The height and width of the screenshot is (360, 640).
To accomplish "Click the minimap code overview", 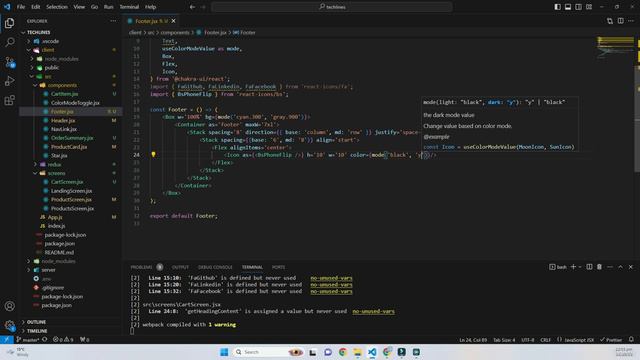I will [615, 48].
